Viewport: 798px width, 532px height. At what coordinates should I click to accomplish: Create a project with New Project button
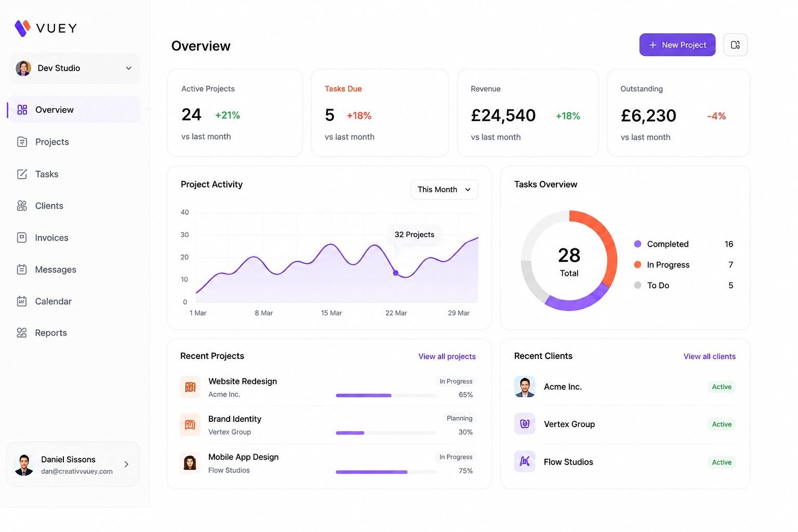(x=677, y=45)
